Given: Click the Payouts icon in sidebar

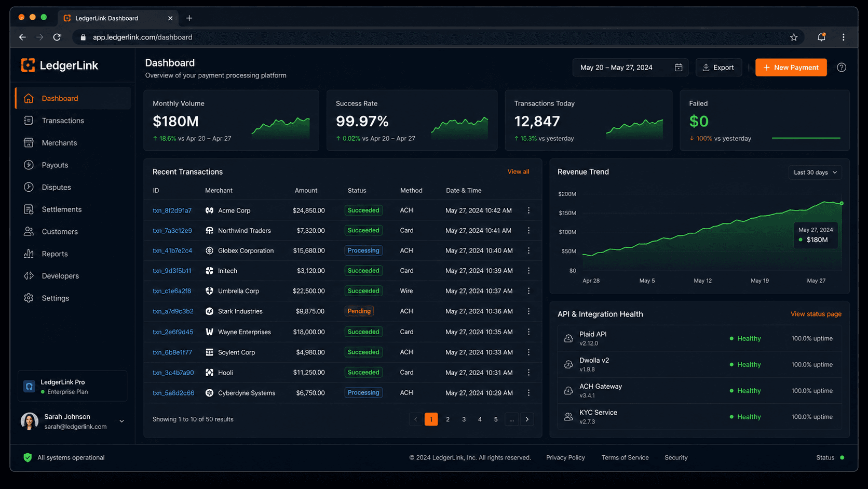Looking at the screenshot, I should coord(29,165).
